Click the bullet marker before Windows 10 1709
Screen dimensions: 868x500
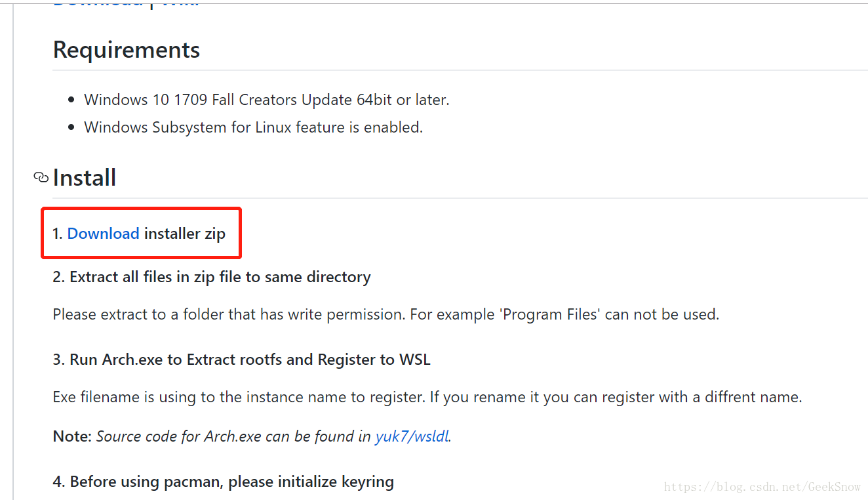pyautogui.click(x=71, y=100)
